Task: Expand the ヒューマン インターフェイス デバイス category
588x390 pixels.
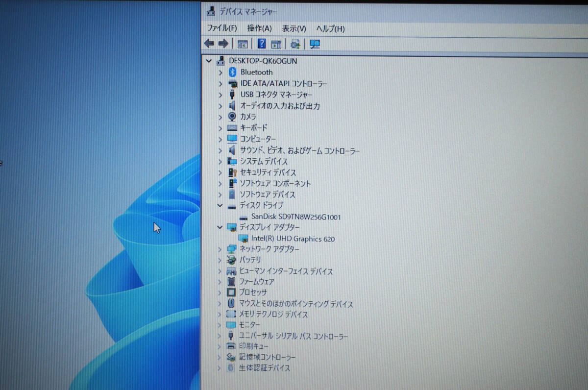Action: (220, 271)
